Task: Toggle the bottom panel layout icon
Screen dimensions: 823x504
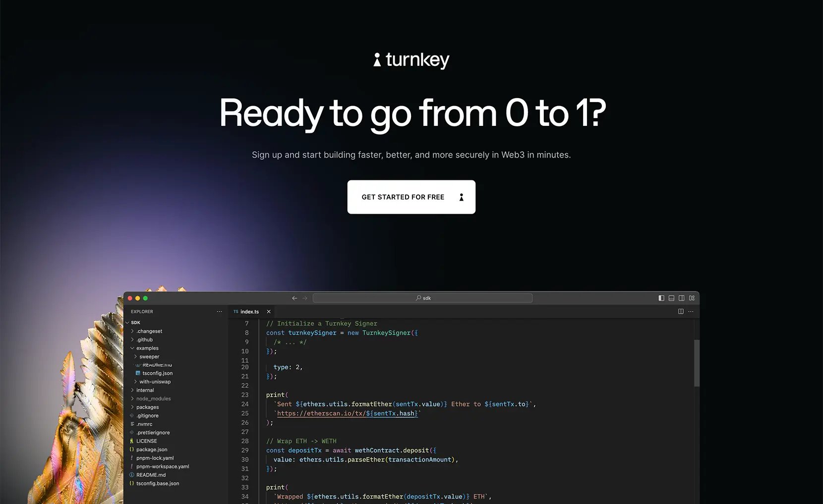Action: point(671,298)
